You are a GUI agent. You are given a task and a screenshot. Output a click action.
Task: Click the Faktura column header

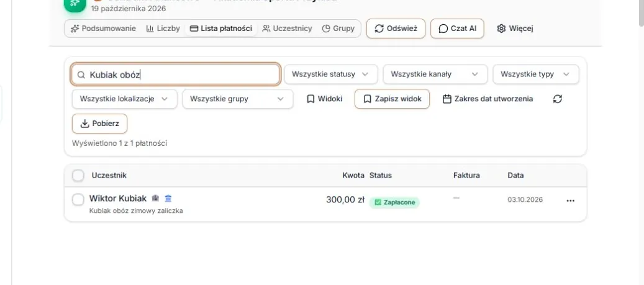pos(466,175)
